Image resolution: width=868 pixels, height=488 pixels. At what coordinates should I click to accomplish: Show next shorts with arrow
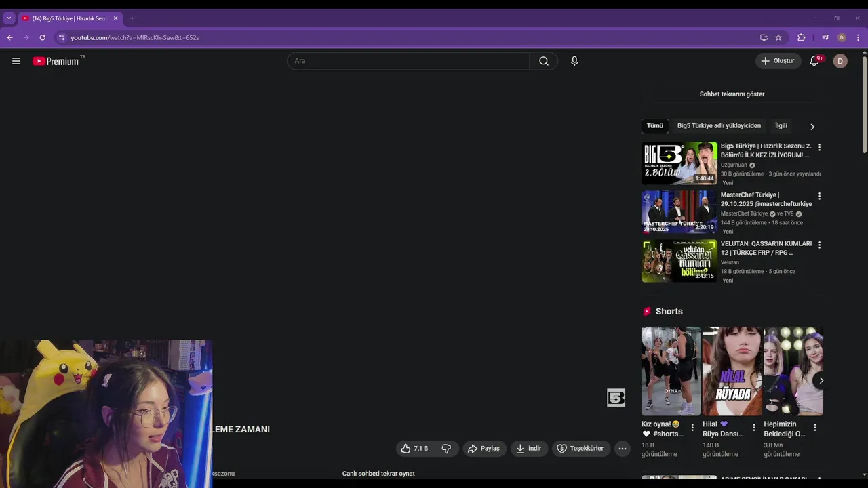point(821,380)
